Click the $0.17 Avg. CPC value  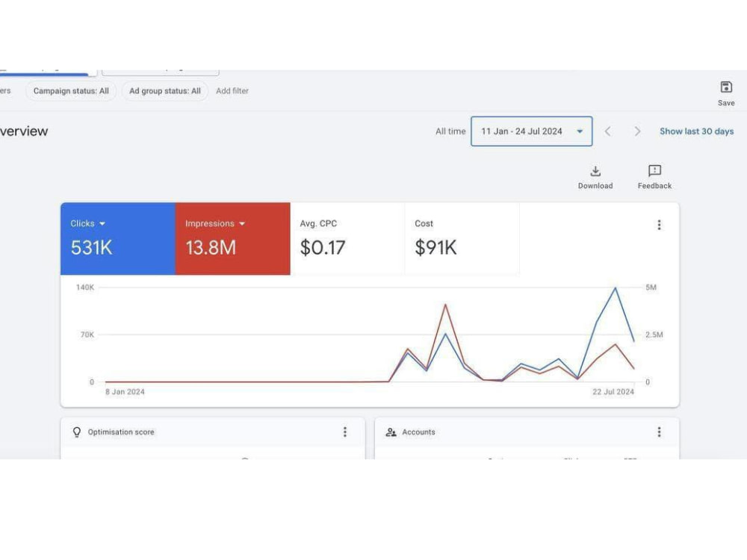point(323,248)
